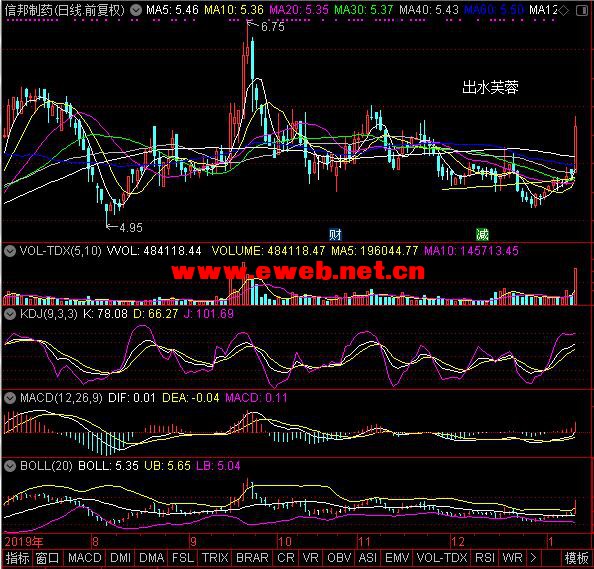Open the BOLL panel dropdown arrow
Screen dimensions: 594x569
[10, 466]
